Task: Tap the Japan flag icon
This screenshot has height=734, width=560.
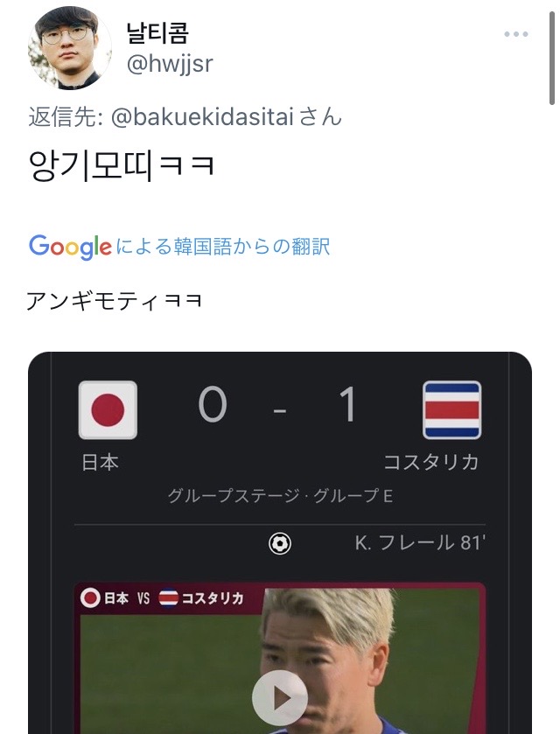Action: tap(108, 410)
